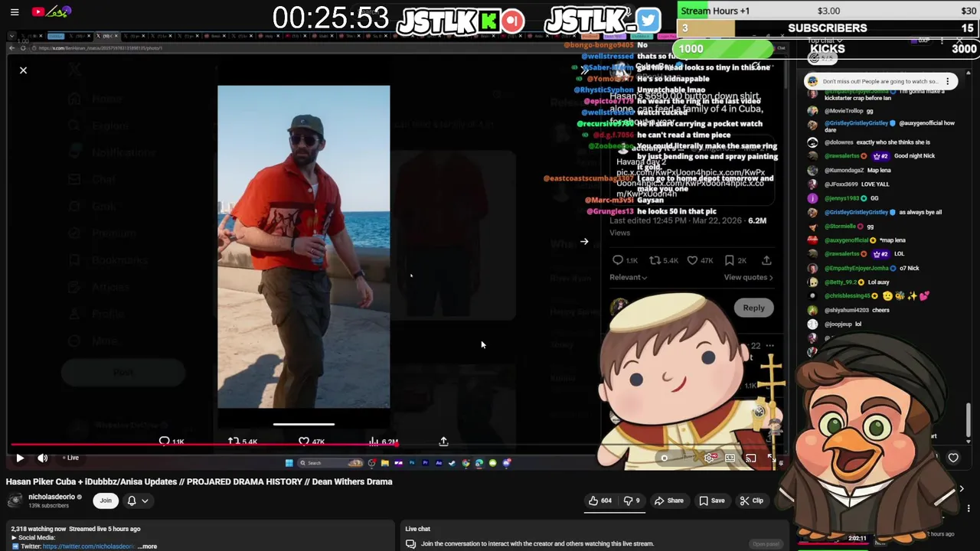Click right chevron below chat panel
Image resolution: width=980 pixels, height=551 pixels.
pyautogui.click(x=962, y=489)
